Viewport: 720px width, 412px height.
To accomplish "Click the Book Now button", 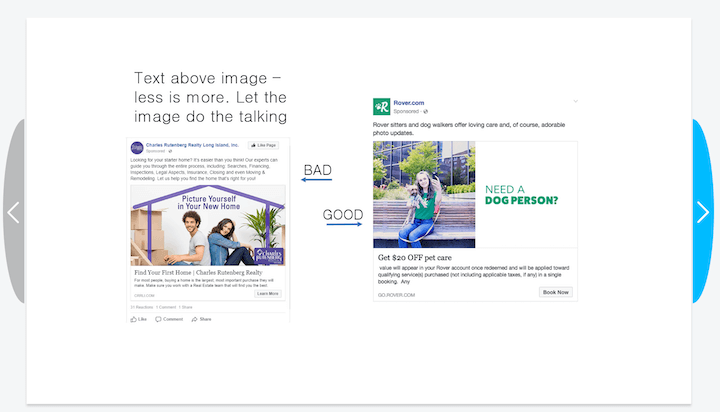I will pyautogui.click(x=556, y=292).
